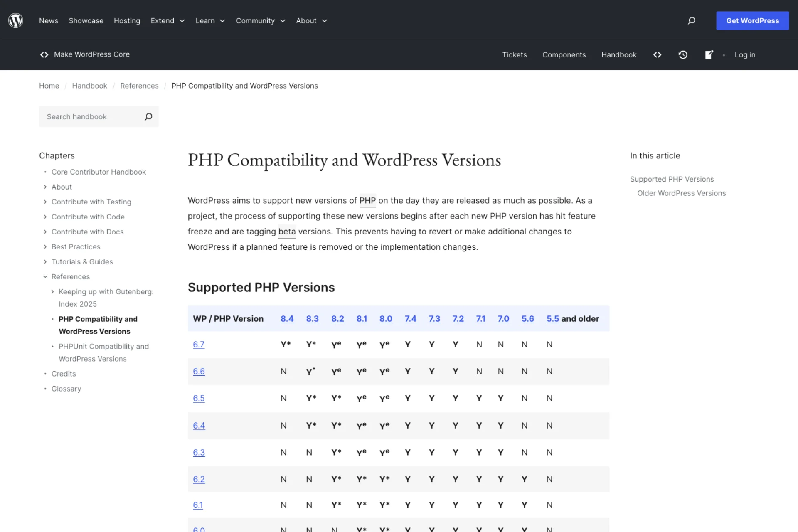This screenshot has width=798, height=532.
Task: Open the code browser icon next to Handbook
Action: tap(657, 54)
